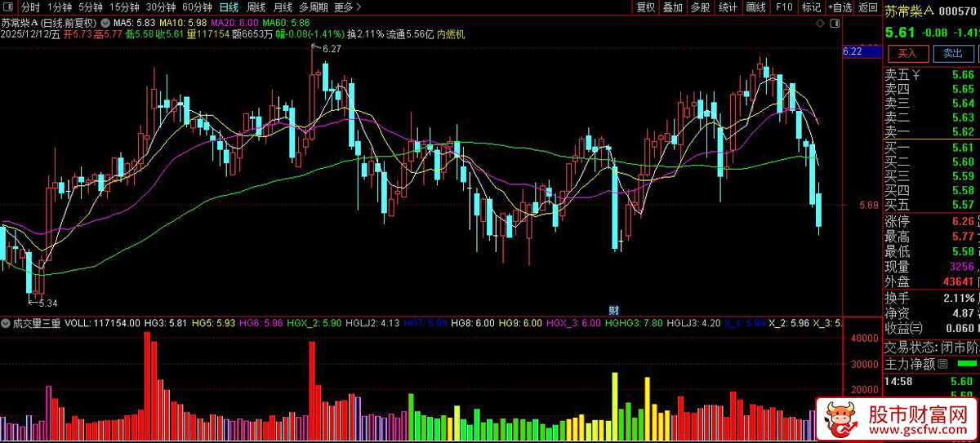Screen dimensions: 980x443
Task: Click the 卖一 5.62 ask row
Action: coord(931,131)
